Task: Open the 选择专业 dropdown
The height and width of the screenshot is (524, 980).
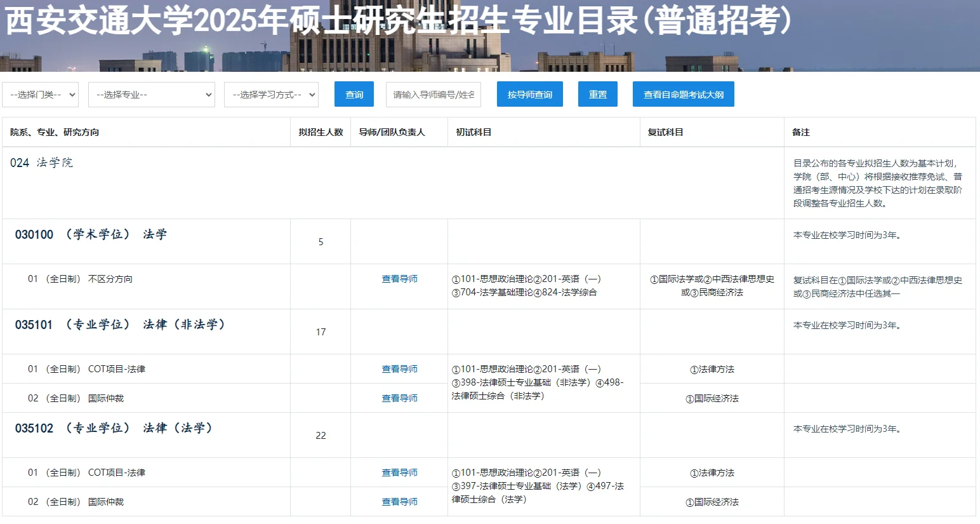Action: point(152,95)
